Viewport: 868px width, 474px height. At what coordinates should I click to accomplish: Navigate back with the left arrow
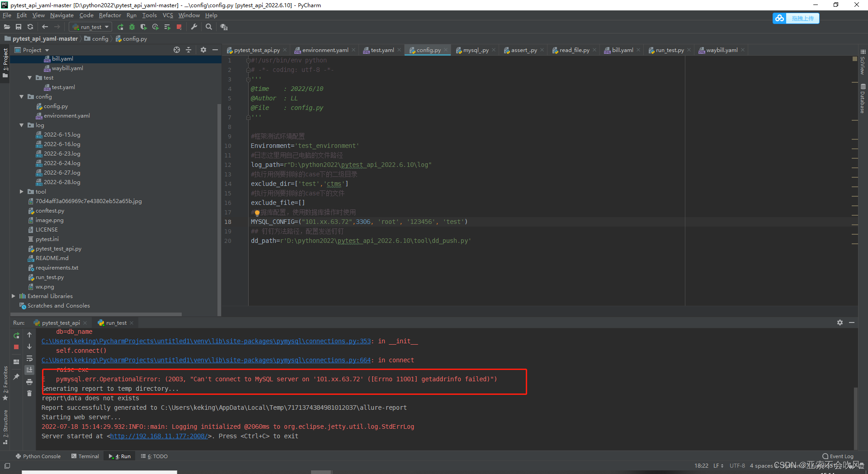45,27
